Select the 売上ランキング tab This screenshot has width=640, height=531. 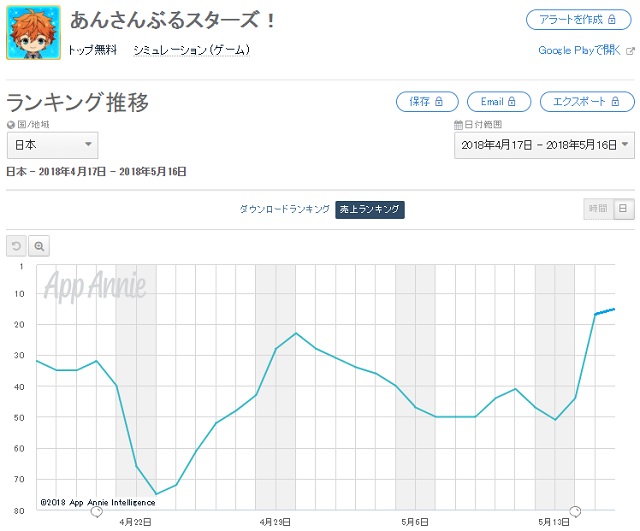point(370,209)
